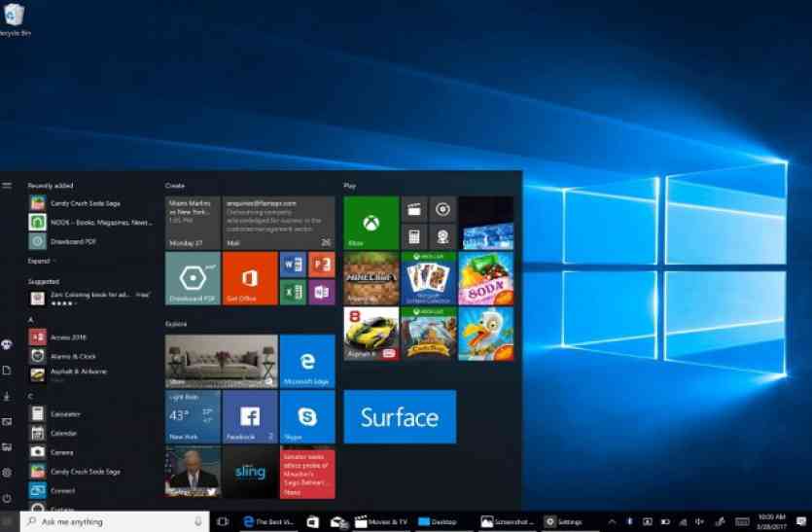Switch to Edge window on taskbar
812x532 pixels.
268,521
